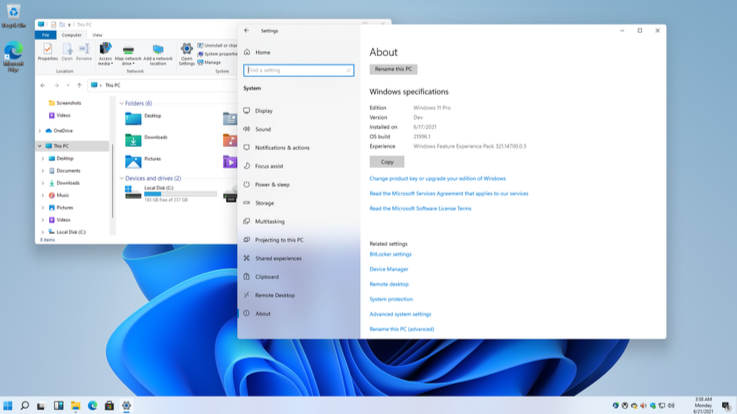Screen dimensions: 737x414
Task: Open Microsoft Software License Terms link
Action: 420,209
